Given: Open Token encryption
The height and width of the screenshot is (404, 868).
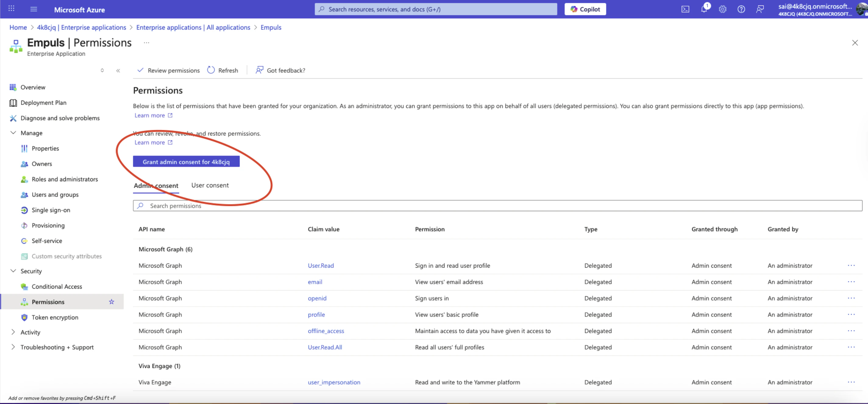Looking at the screenshot, I should click(x=55, y=318).
